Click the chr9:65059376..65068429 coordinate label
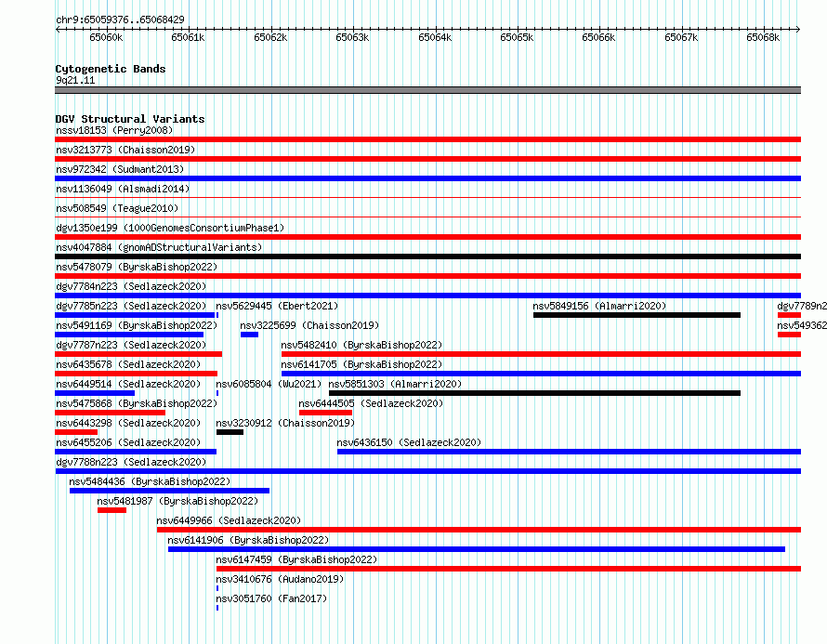Viewport: 827px width, 644px height. coord(120,20)
